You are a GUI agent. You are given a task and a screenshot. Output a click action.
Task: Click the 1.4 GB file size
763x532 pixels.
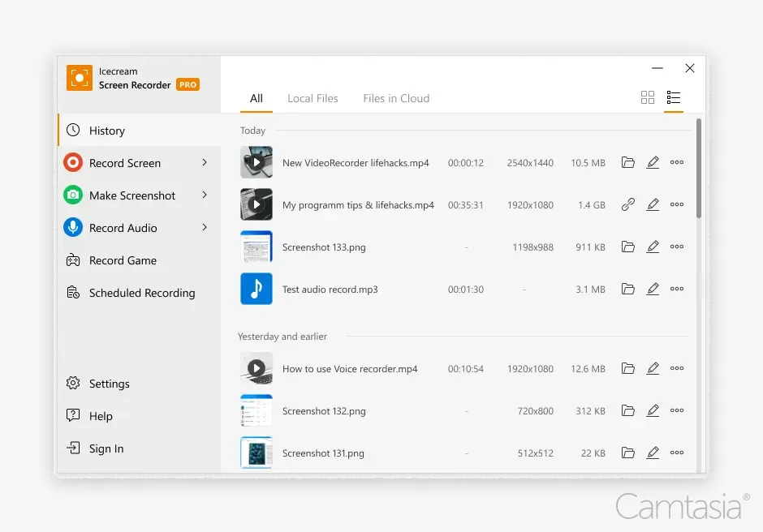coord(592,205)
